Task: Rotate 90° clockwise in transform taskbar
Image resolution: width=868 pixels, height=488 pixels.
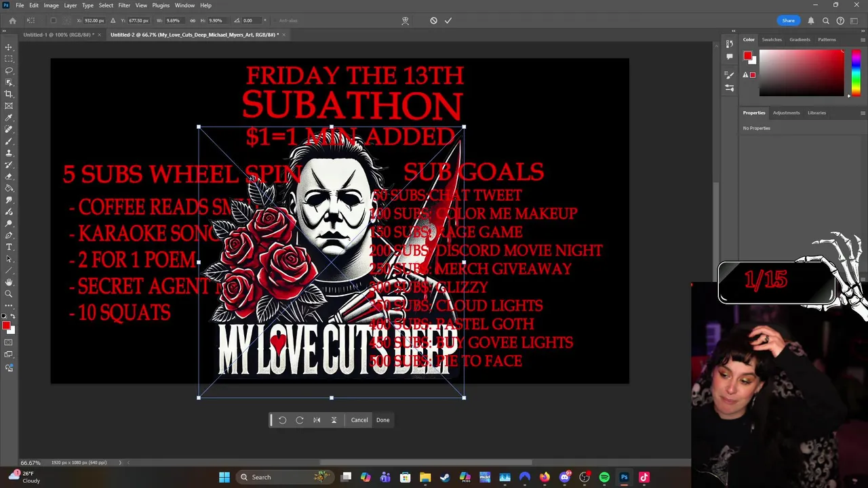Action: coord(300,420)
